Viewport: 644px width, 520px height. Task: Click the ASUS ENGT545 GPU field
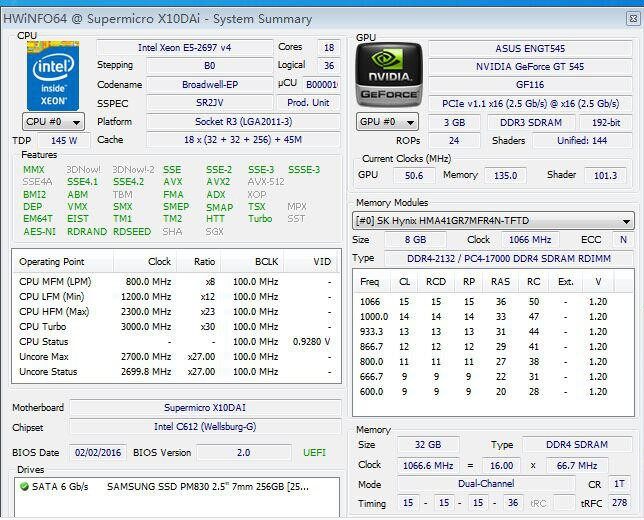(530, 48)
